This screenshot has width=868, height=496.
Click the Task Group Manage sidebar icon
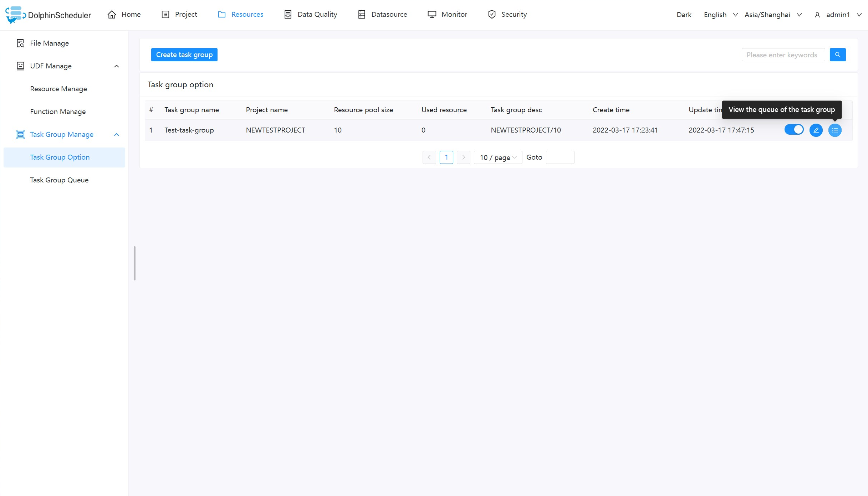[20, 134]
